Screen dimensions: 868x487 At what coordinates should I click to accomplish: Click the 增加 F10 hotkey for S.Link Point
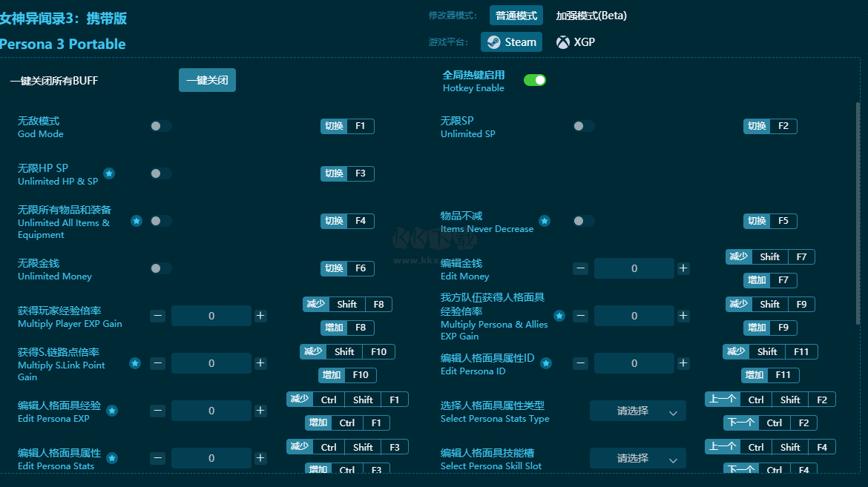click(347, 375)
